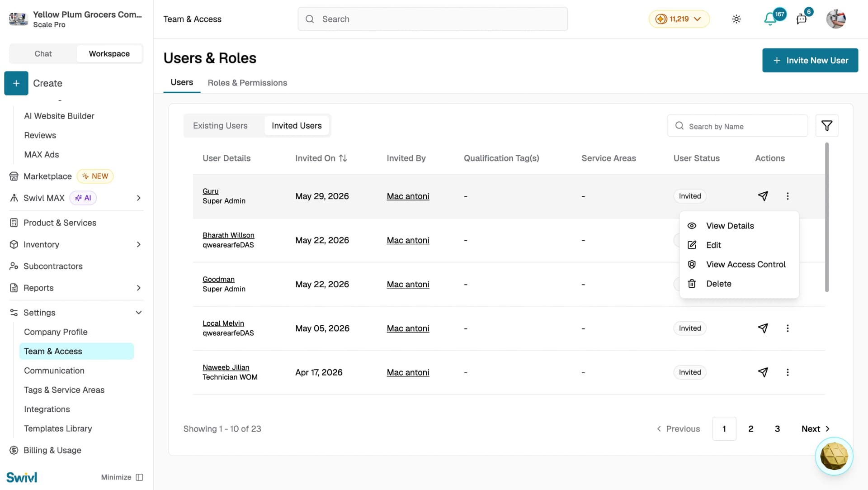868x490 pixels.
Task: Open Mac antoni link in Guru row
Action: 408,196
